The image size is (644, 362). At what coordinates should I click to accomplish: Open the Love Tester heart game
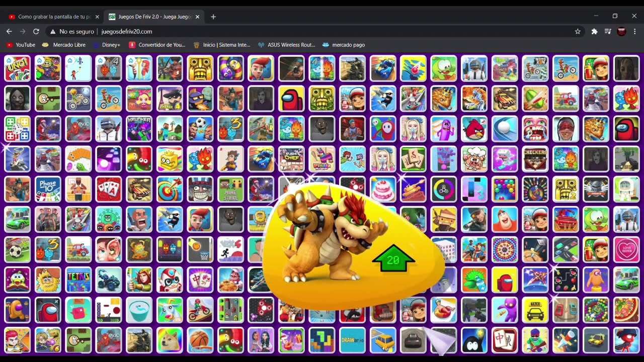[626, 249]
